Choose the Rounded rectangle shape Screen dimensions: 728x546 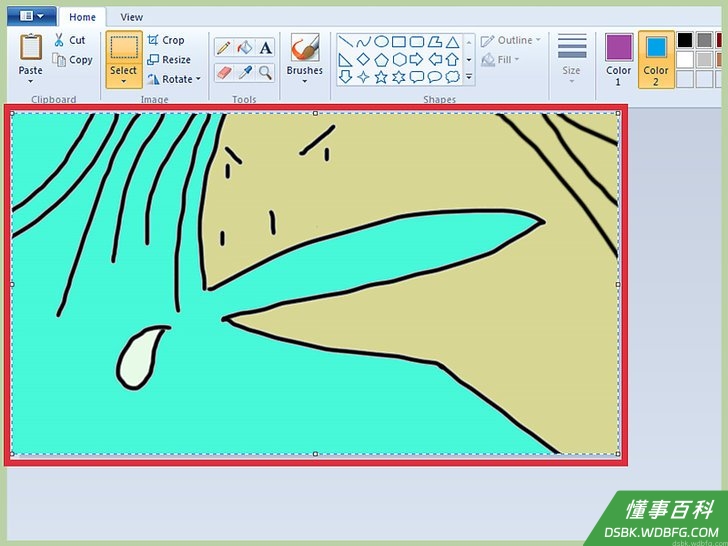(417, 42)
